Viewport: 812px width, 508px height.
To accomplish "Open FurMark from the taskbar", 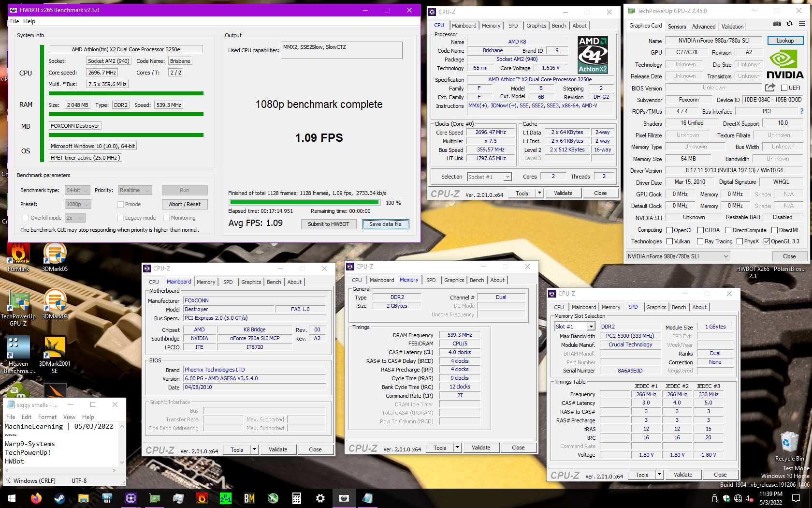I will click(202, 498).
